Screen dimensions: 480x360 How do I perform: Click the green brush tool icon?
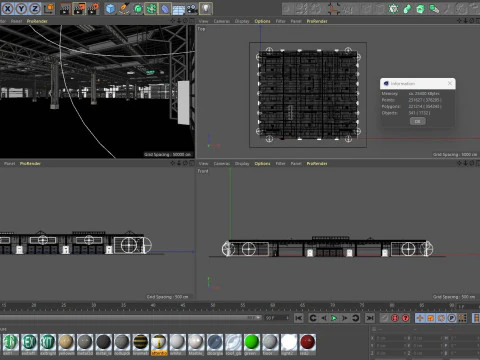coord(434,9)
